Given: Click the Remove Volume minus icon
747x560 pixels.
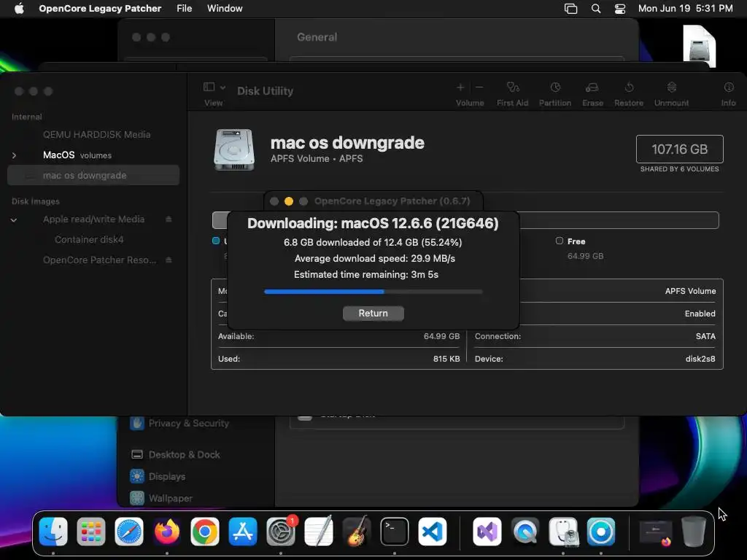Looking at the screenshot, I should (x=479, y=87).
